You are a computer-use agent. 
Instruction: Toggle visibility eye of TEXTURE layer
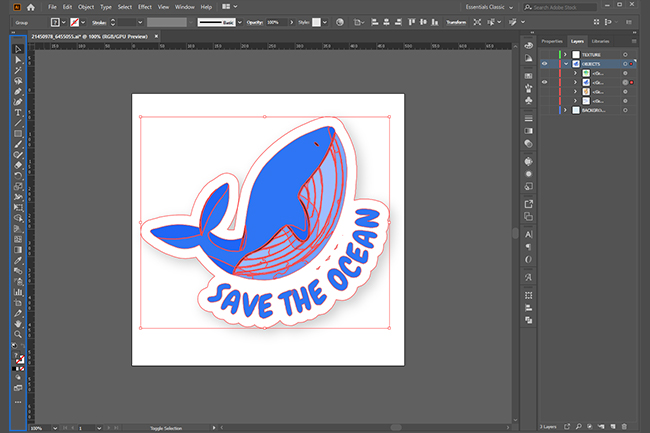coord(544,55)
